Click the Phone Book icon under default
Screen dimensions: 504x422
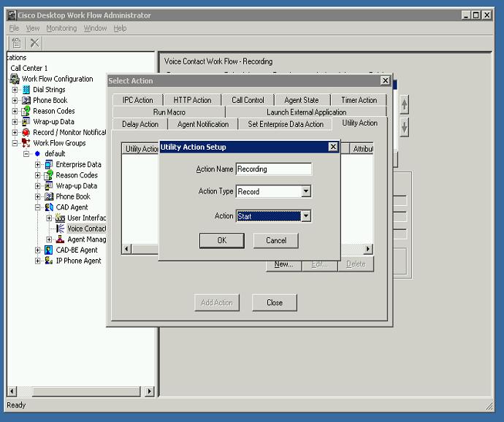[x=49, y=196]
